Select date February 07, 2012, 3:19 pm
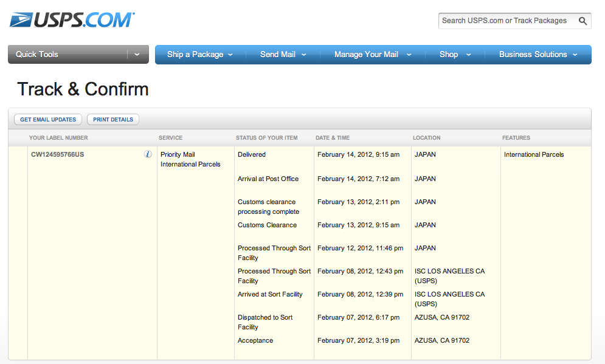605x364 pixels. pyautogui.click(x=359, y=341)
